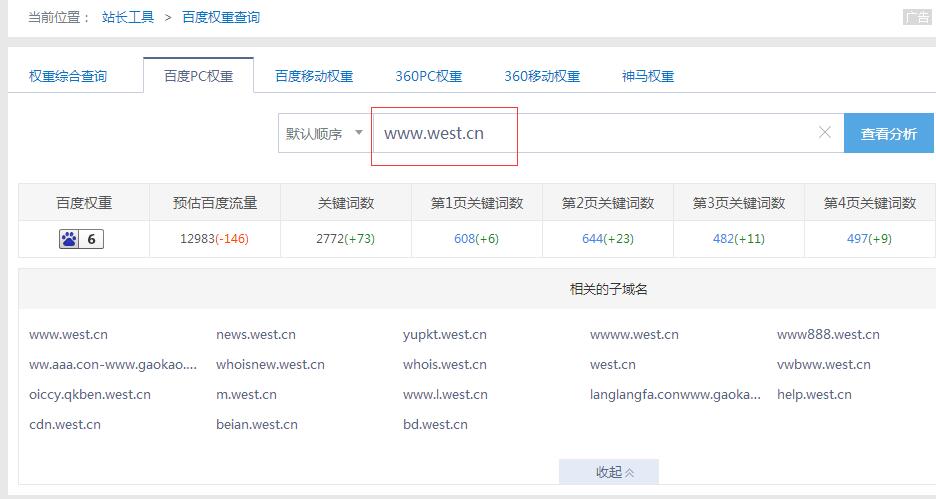Switch to the 权重综合查询 tab

(68, 76)
